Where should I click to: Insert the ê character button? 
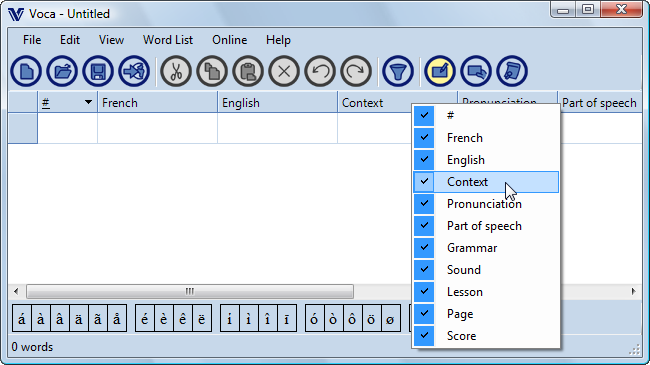(x=183, y=318)
